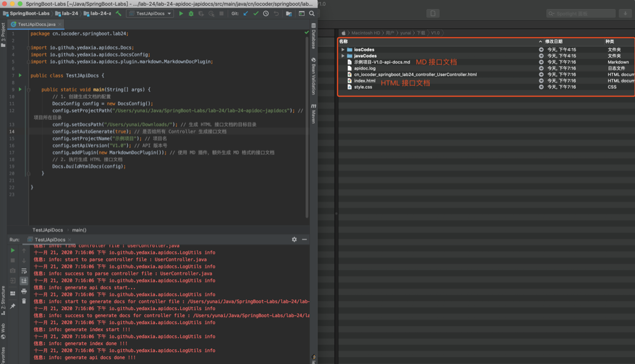Expand the javaCodes folder

click(343, 56)
